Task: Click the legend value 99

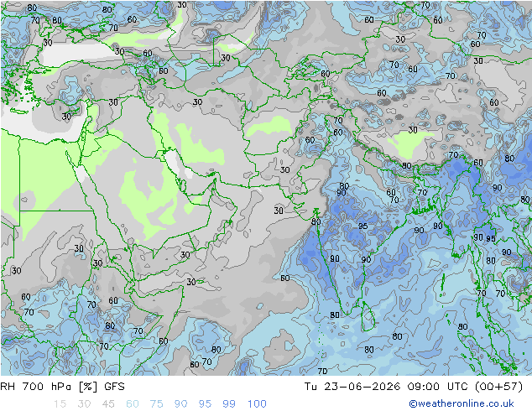Action: [x=229, y=404]
